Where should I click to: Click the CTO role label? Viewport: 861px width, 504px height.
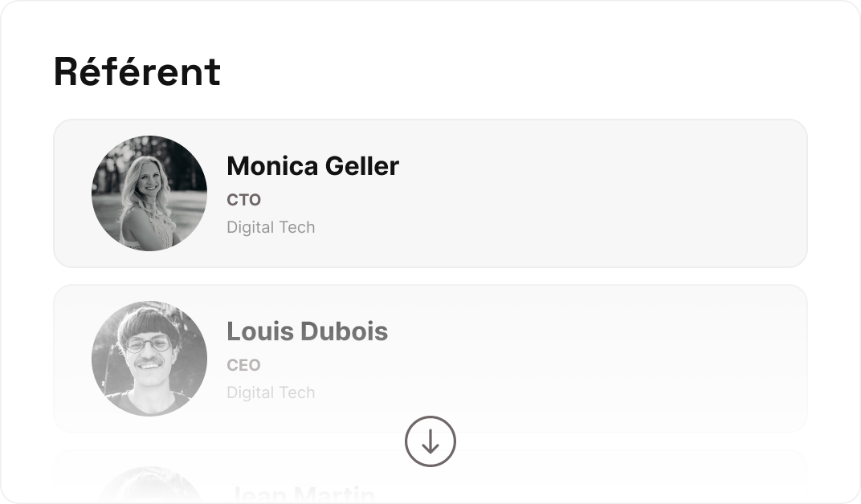(244, 200)
